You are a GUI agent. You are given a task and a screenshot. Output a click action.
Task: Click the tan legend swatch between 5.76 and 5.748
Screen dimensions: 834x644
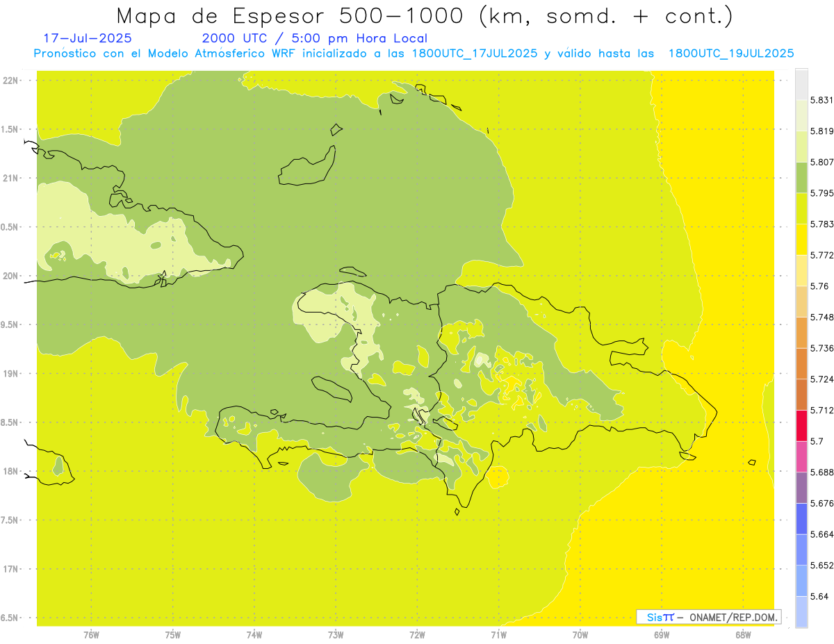tap(801, 302)
